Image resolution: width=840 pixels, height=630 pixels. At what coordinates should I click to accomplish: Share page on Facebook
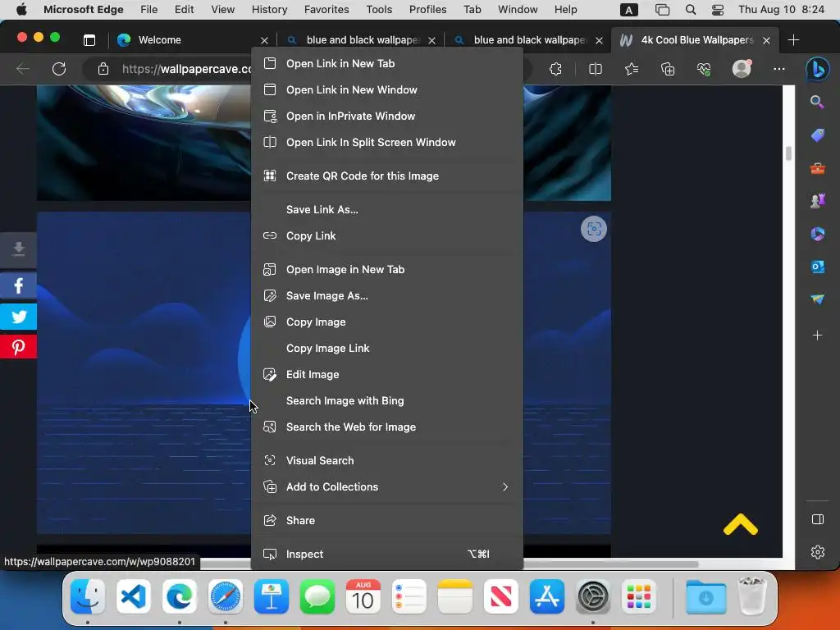(18, 285)
